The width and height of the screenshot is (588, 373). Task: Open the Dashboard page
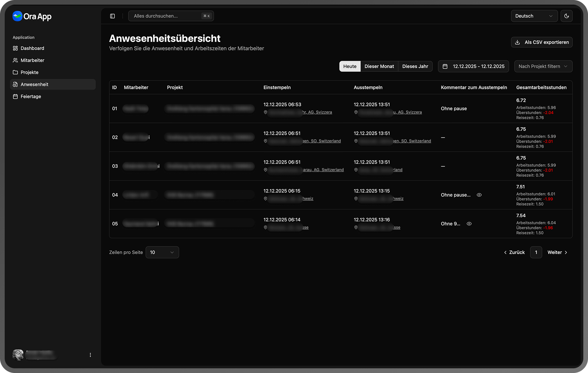(x=32, y=48)
